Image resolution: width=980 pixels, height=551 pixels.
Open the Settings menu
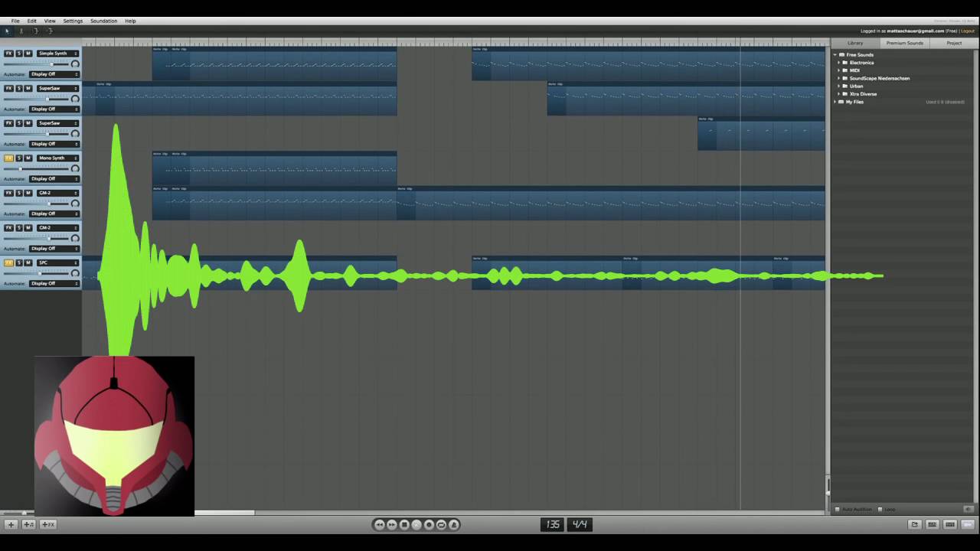[x=73, y=21]
